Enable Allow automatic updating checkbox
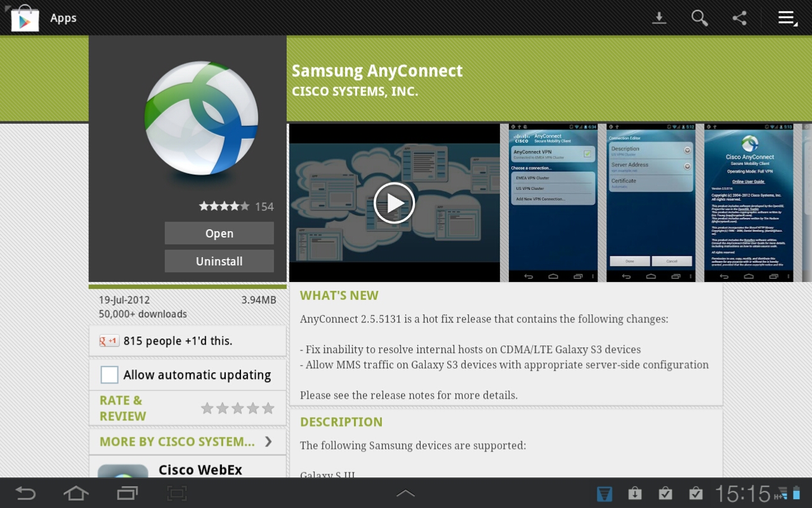The image size is (812, 508). point(110,375)
